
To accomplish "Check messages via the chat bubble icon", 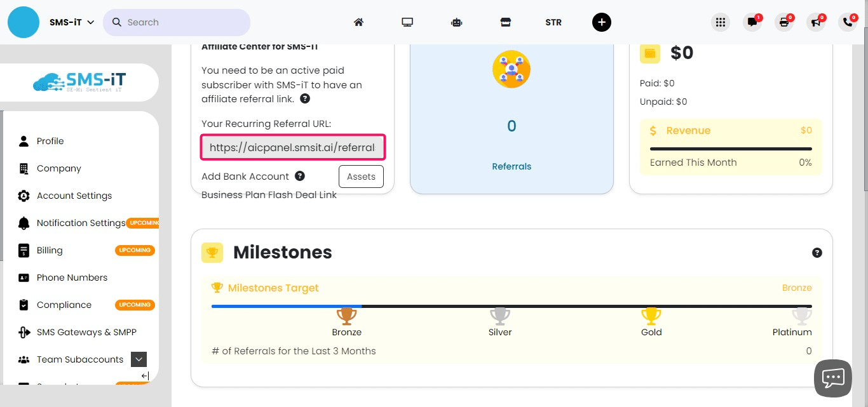I will 752,22.
